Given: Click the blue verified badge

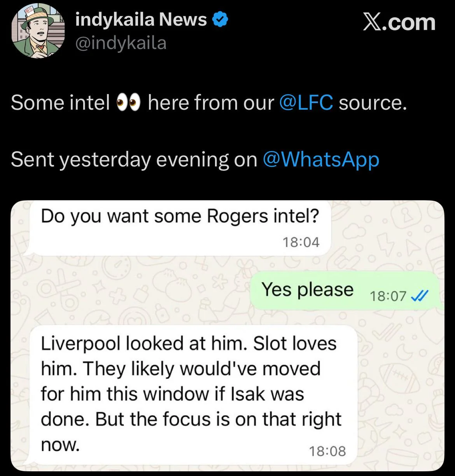Looking at the screenshot, I should point(220,19).
